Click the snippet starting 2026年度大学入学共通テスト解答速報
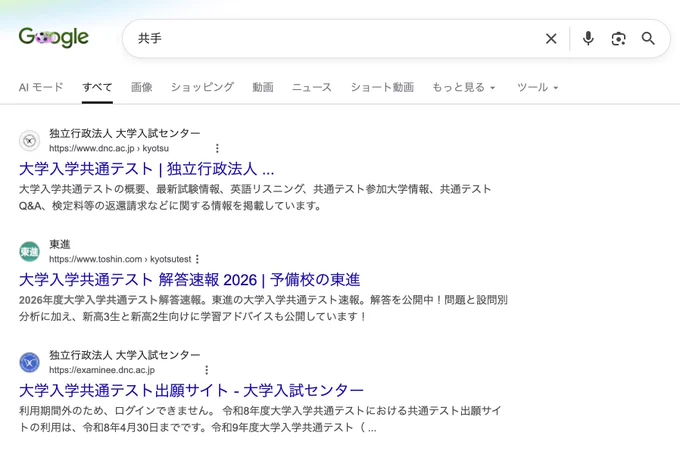680x451 pixels. (263, 308)
